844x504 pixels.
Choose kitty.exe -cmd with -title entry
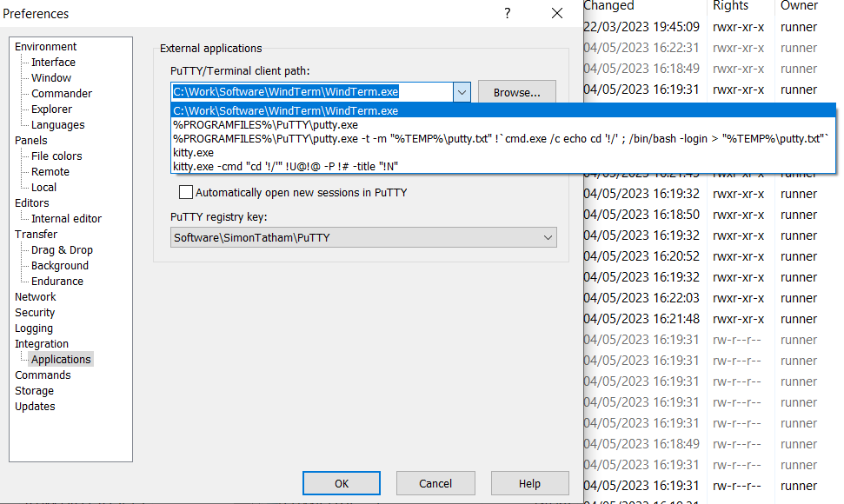click(503, 166)
